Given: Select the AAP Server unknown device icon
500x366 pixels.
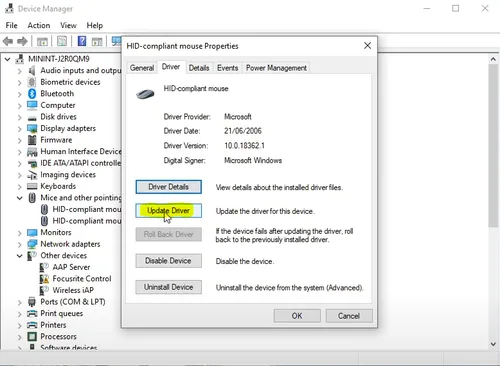Looking at the screenshot, I should coord(44,267).
